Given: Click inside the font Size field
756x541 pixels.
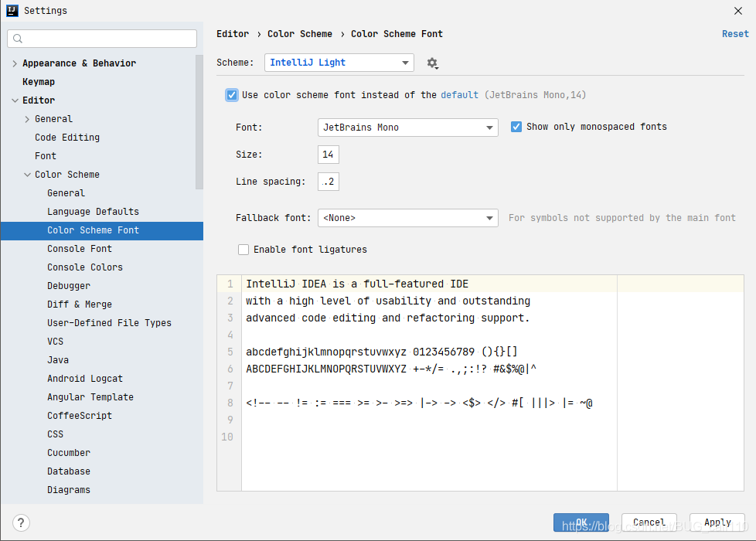Looking at the screenshot, I should (x=328, y=154).
